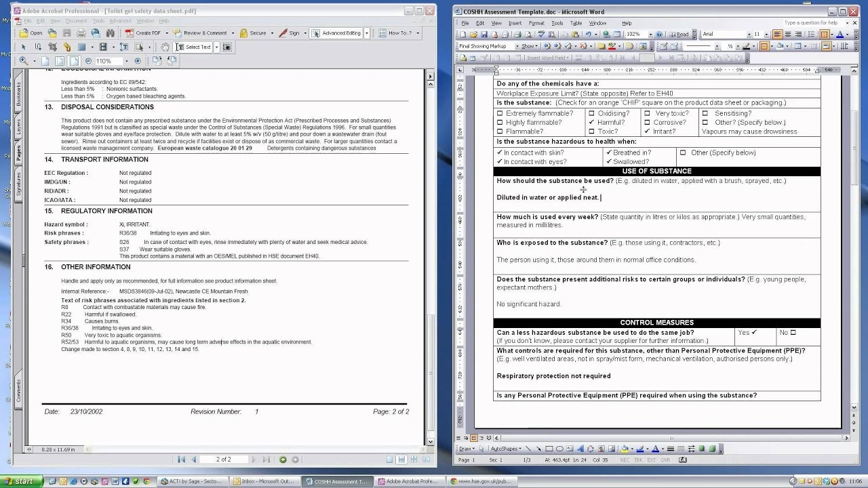This screenshot has width=868, height=488.
Task: Click the binoculars Search icon in Acrobat
Action: tap(110, 33)
